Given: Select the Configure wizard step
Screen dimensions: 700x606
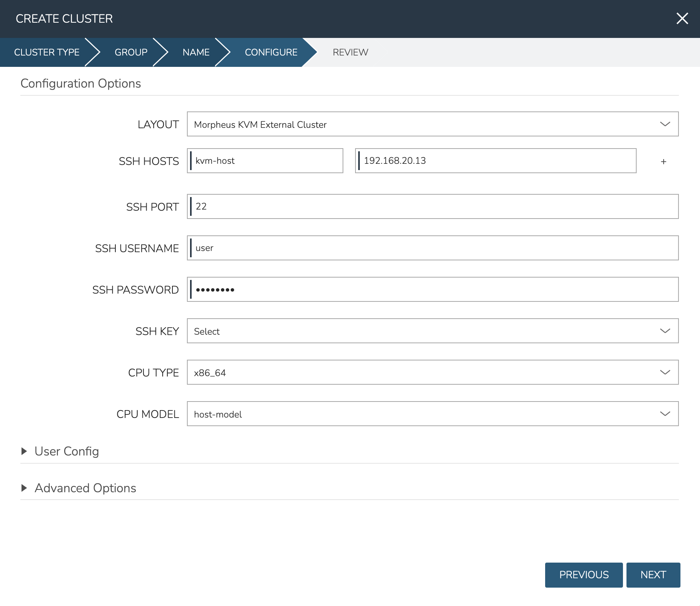Looking at the screenshot, I should click(x=271, y=52).
